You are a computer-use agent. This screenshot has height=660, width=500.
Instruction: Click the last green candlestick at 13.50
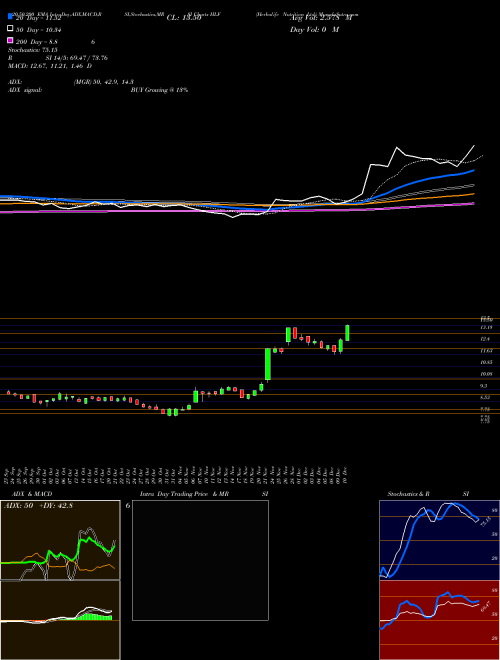(347, 333)
